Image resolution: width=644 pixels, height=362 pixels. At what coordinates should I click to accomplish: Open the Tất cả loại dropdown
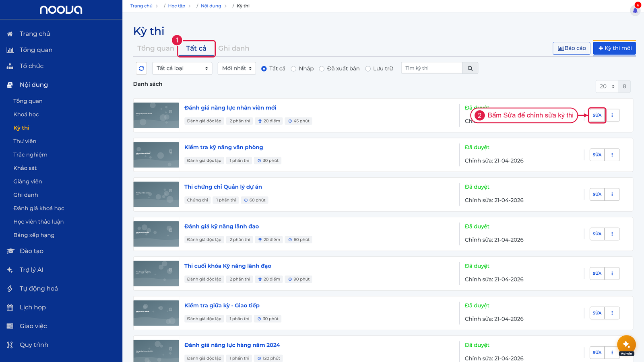[x=182, y=68]
